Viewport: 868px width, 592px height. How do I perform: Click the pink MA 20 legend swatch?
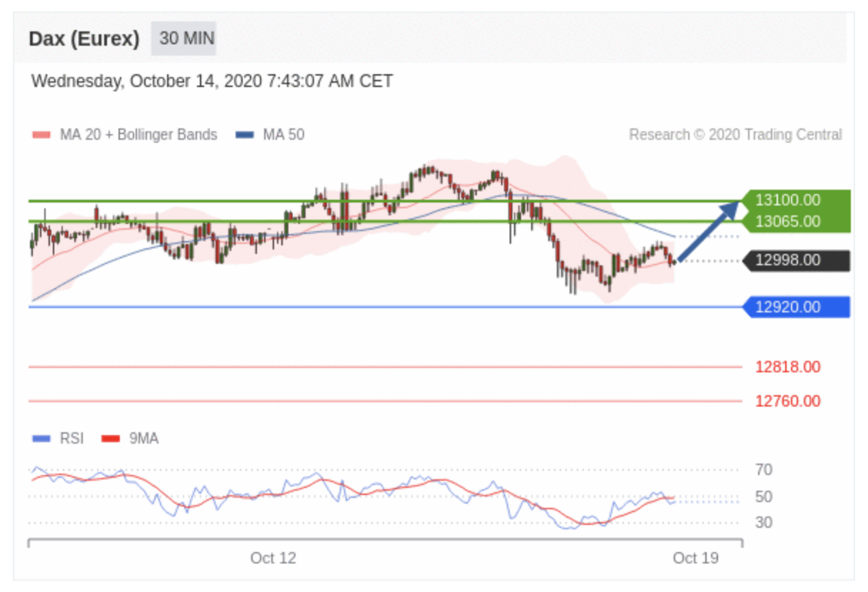pyautogui.click(x=41, y=135)
